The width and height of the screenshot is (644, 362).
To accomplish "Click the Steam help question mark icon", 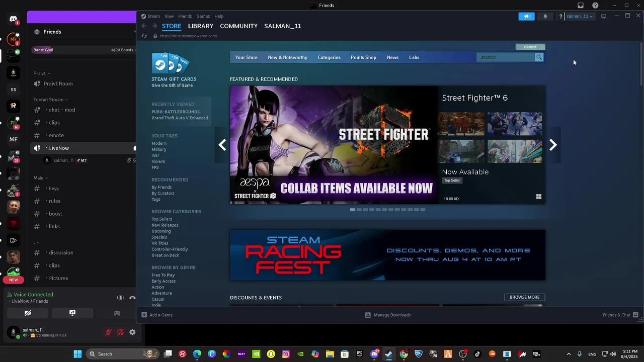I will (560, 16).
